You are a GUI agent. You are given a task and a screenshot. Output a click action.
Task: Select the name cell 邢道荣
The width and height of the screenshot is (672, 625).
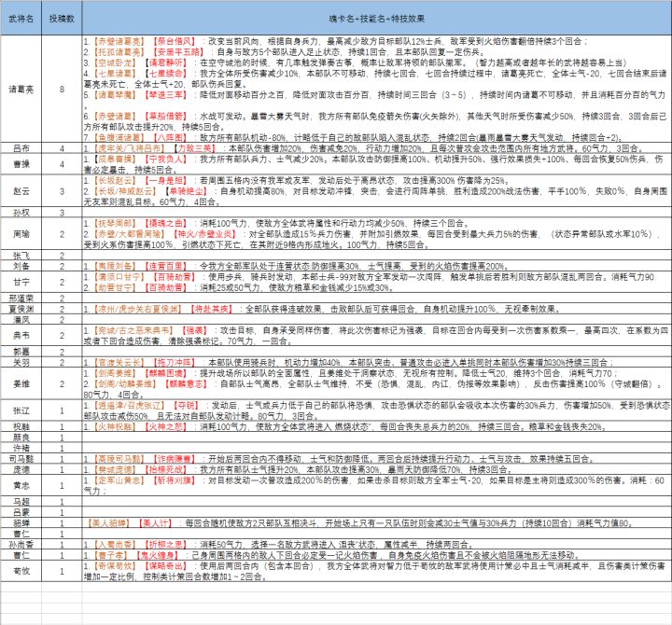coord(21,299)
